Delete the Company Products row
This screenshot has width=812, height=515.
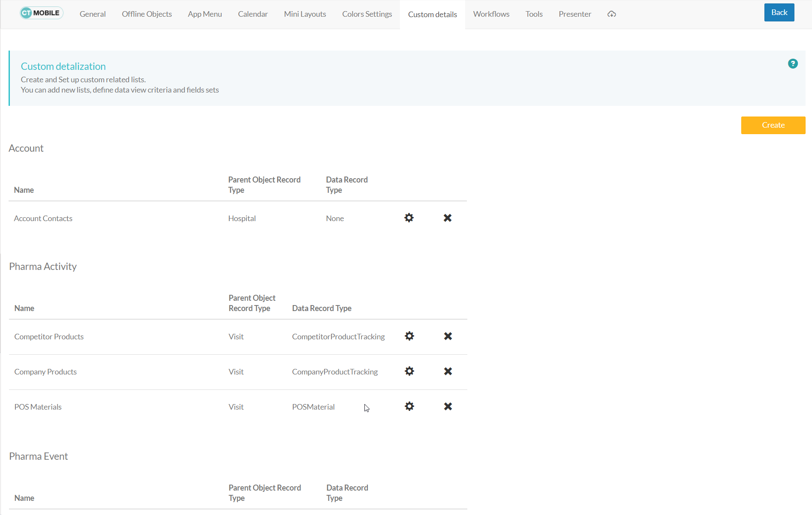click(x=448, y=371)
